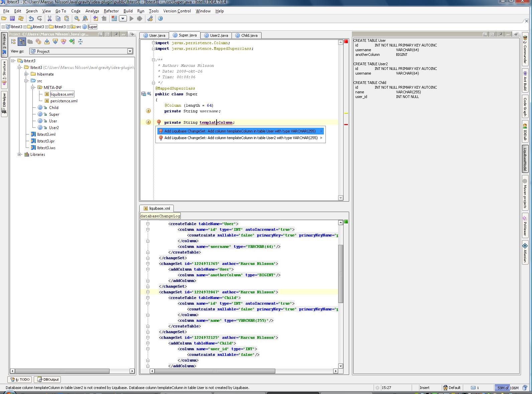The width and height of the screenshot is (532, 394).
Task: Expand the Libraries tree node
Action: tap(20, 155)
